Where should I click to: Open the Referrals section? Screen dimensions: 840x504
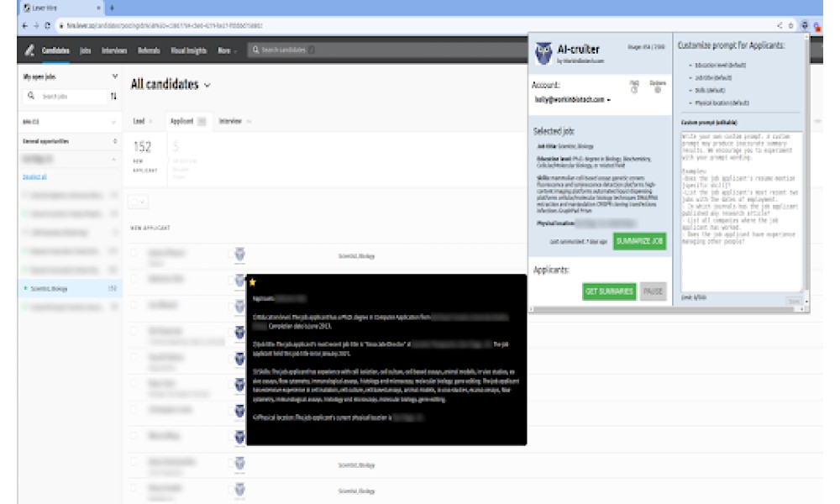coord(149,50)
